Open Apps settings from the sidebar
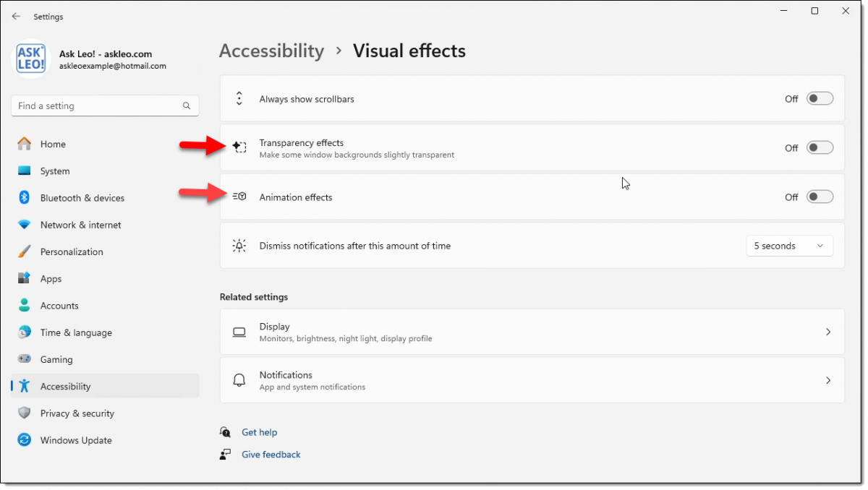The image size is (868, 490). pyautogui.click(x=25, y=278)
